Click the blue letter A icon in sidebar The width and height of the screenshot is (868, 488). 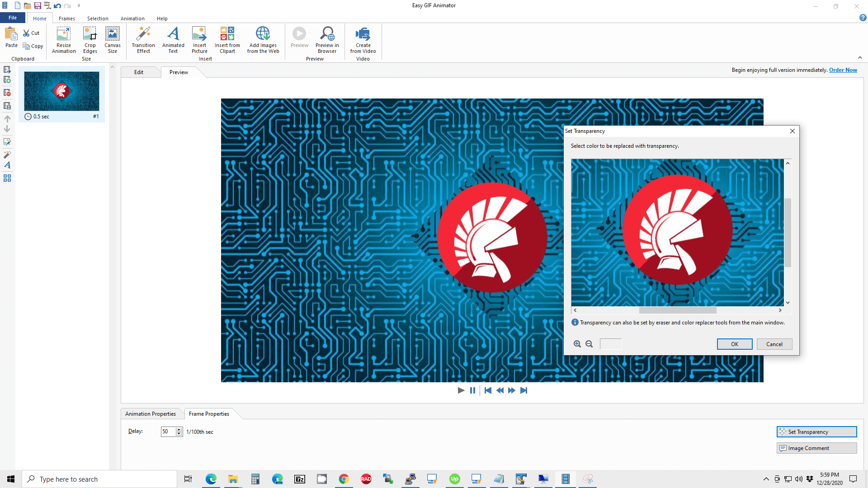[7, 165]
